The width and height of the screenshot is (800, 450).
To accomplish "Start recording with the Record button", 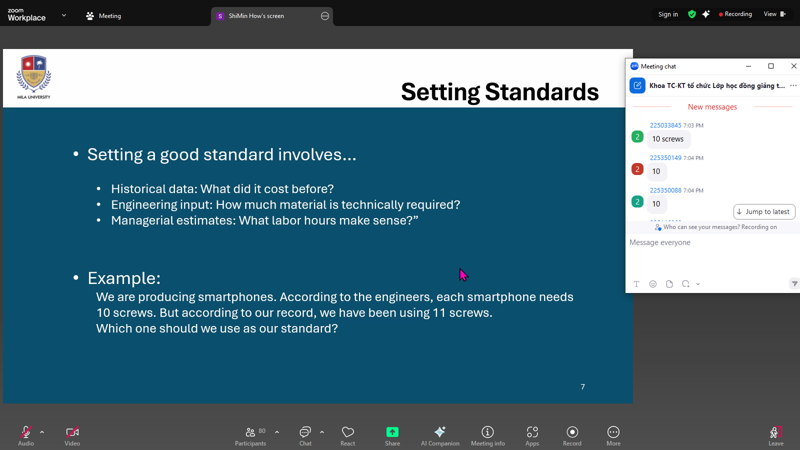I will coord(572,433).
